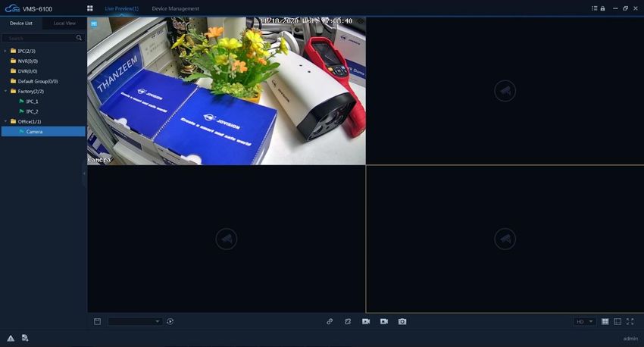Click the link chain icon

330,321
